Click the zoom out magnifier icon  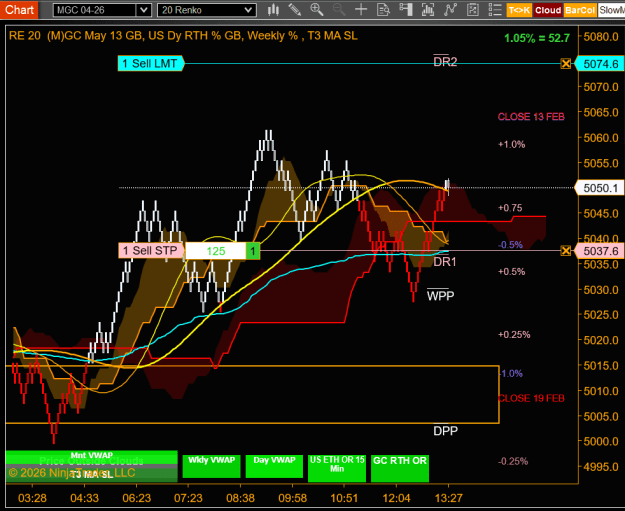(339, 10)
